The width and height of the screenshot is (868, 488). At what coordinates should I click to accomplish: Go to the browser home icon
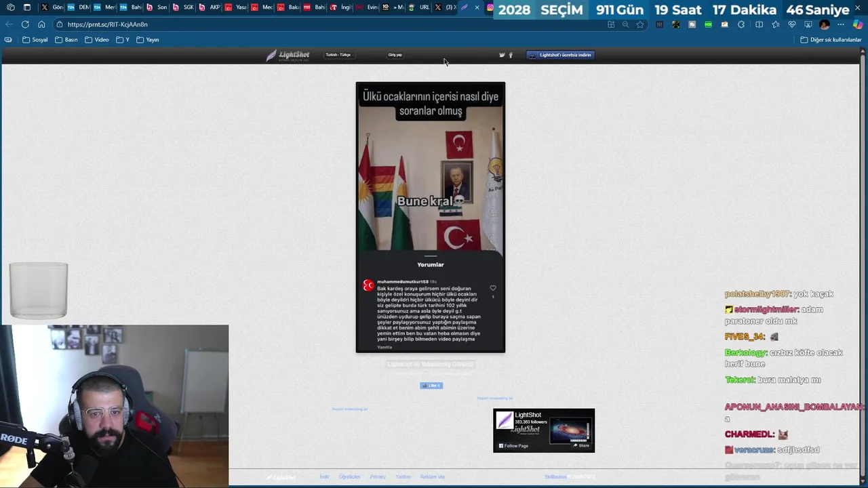pos(41,24)
